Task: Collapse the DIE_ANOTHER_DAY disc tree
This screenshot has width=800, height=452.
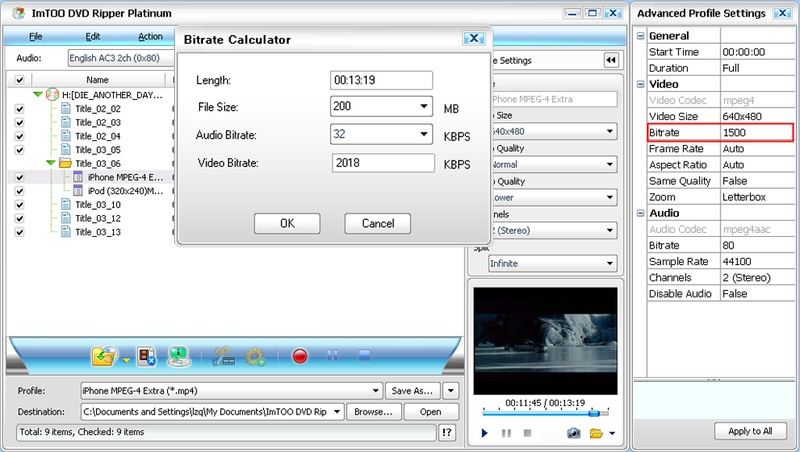Action: pyautogui.click(x=38, y=94)
